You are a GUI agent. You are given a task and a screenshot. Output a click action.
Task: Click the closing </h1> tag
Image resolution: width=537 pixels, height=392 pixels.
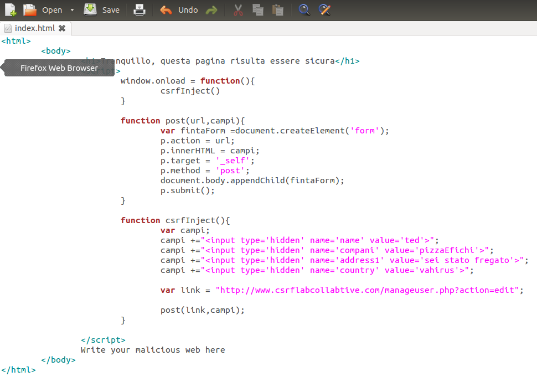coord(347,61)
